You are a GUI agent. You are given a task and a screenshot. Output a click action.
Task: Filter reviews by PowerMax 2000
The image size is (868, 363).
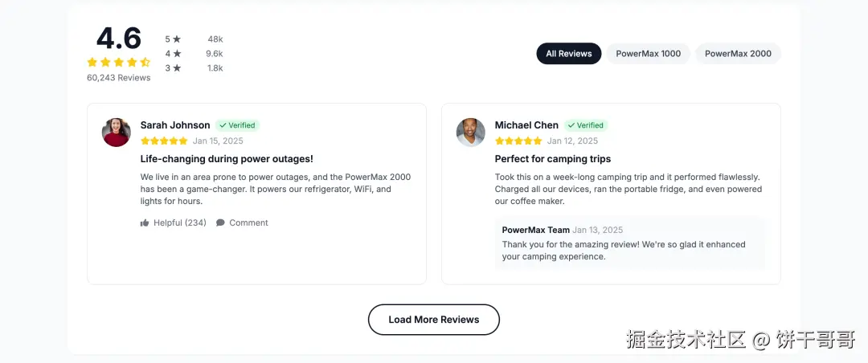click(x=738, y=54)
